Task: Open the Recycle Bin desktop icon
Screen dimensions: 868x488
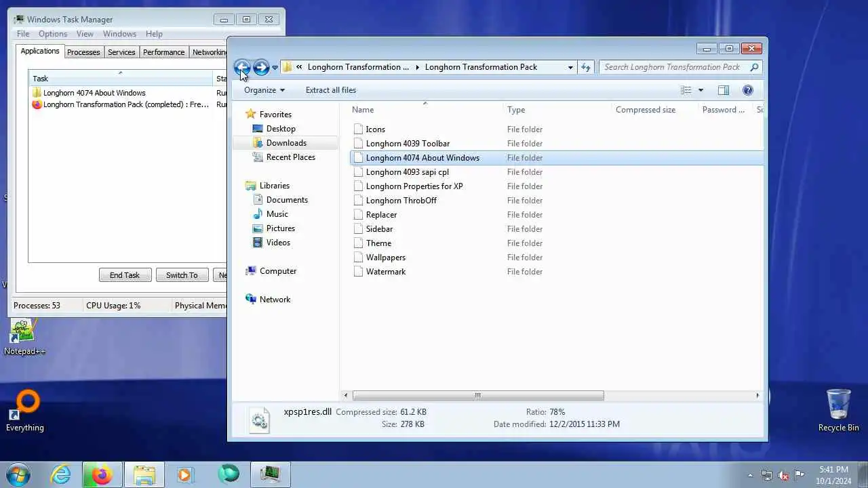Action: coord(839,410)
